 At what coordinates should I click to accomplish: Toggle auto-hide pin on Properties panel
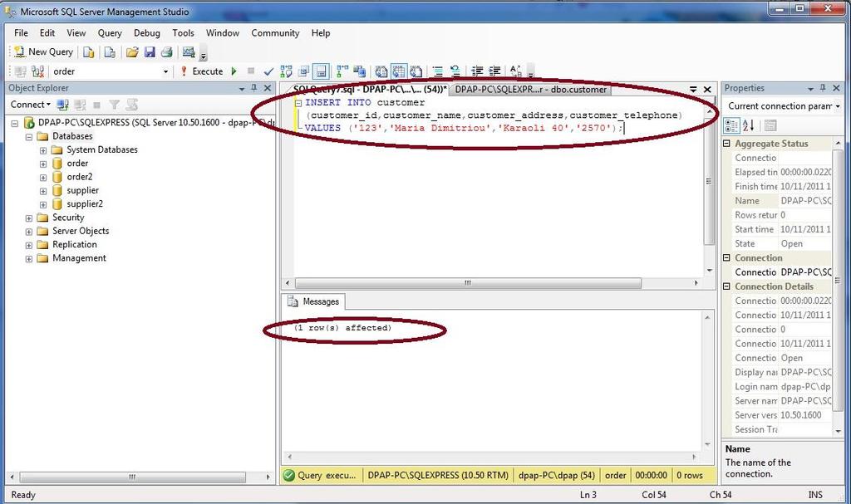(823, 88)
